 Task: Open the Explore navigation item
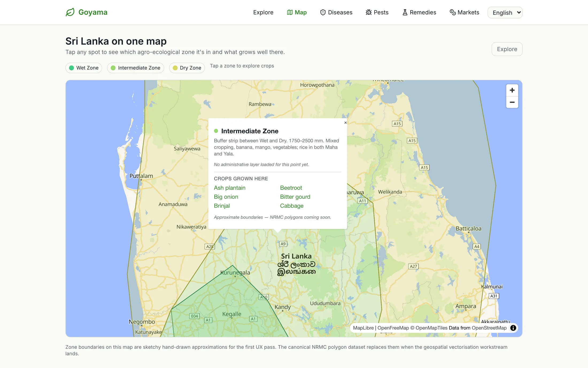(x=263, y=12)
